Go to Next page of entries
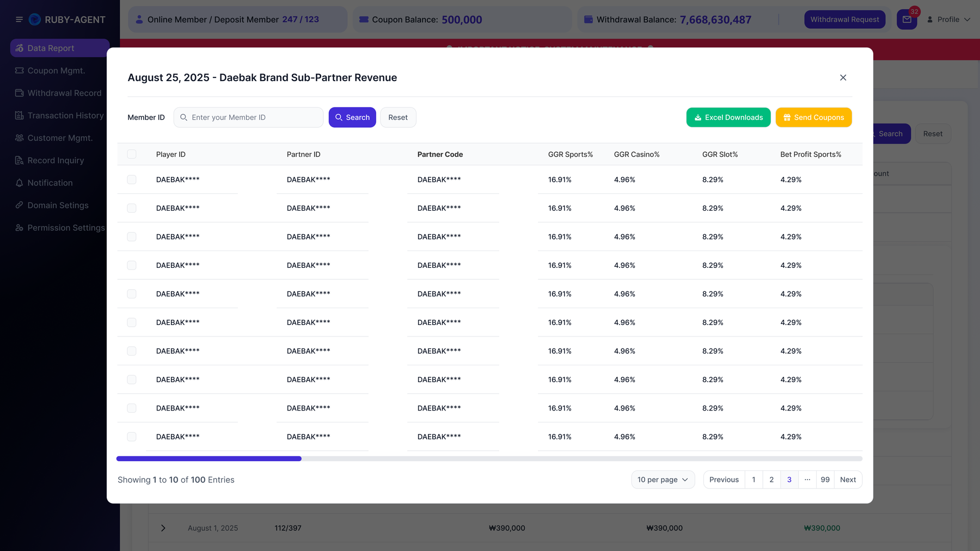The image size is (980, 551). pos(848,480)
